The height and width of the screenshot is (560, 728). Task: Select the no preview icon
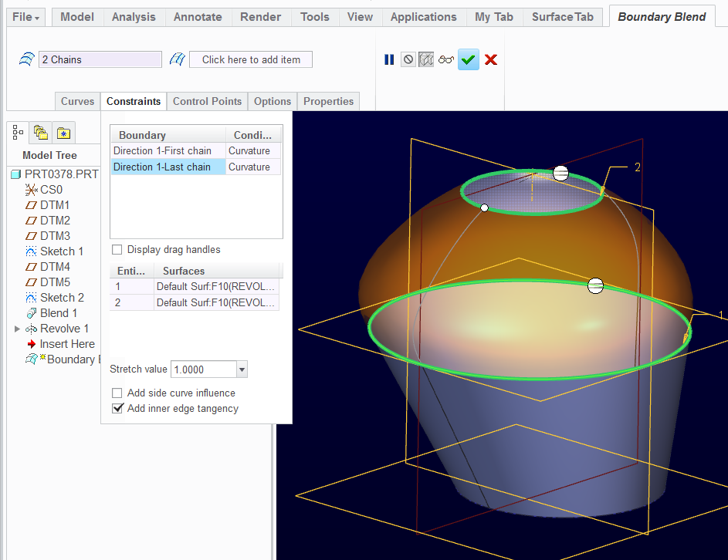tap(408, 60)
